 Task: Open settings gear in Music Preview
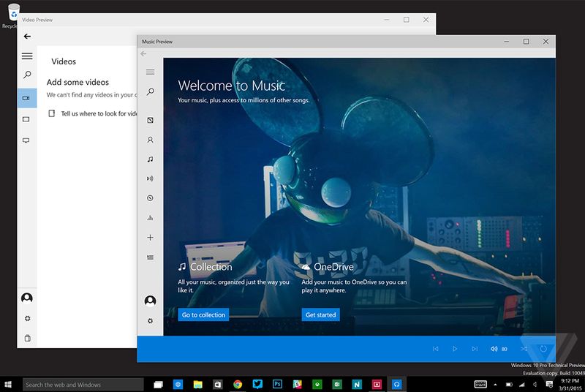pyautogui.click(x=151, y=321)
